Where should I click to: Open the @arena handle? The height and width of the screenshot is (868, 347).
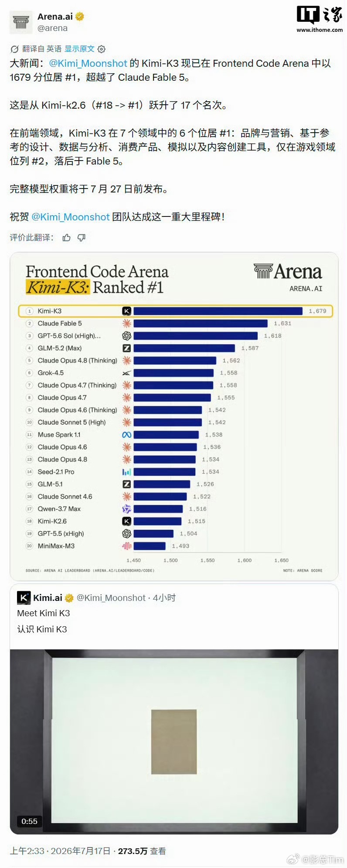coord(52,28)
